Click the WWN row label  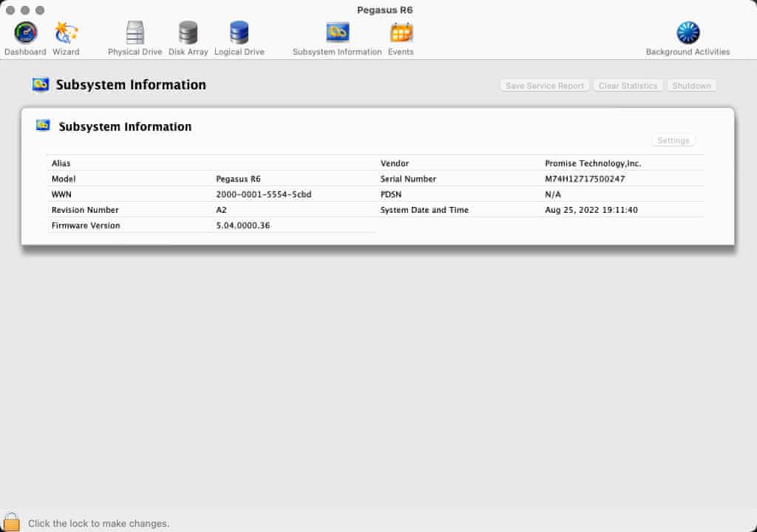(61, 194)
